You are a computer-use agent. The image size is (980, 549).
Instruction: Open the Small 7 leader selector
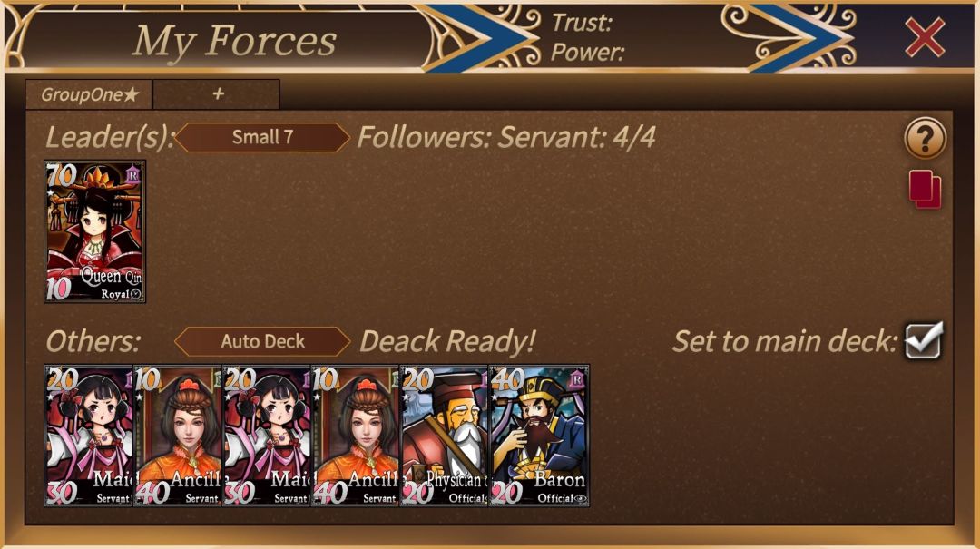[262, 137]
